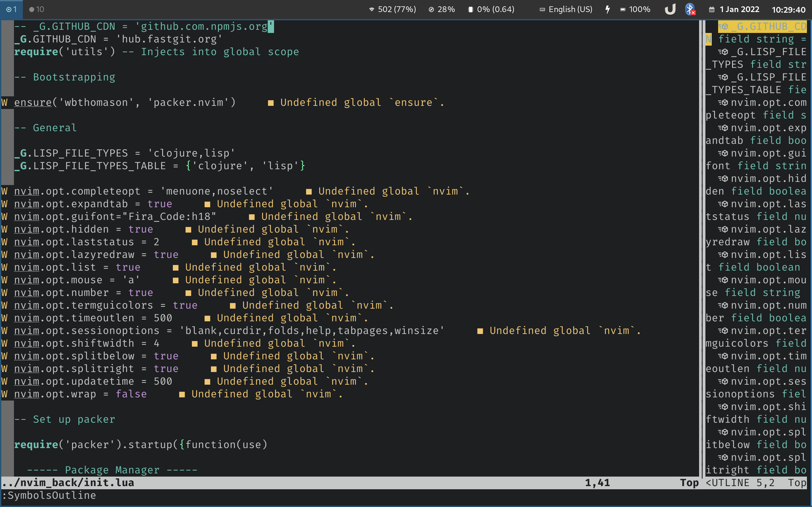Switch to workspace 10 tab
This screenshot has height=507, width=812.
[x=37, y=10]
